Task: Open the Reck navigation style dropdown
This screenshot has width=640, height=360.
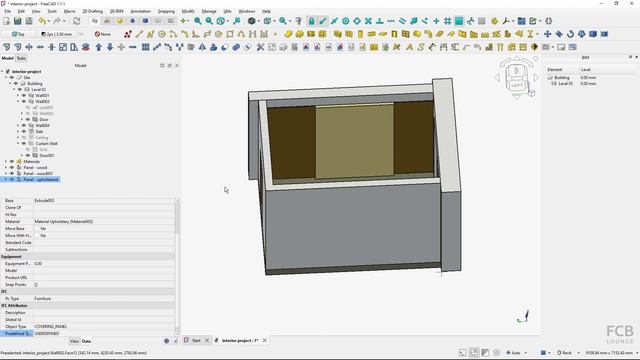Action: tap(578, 353)
